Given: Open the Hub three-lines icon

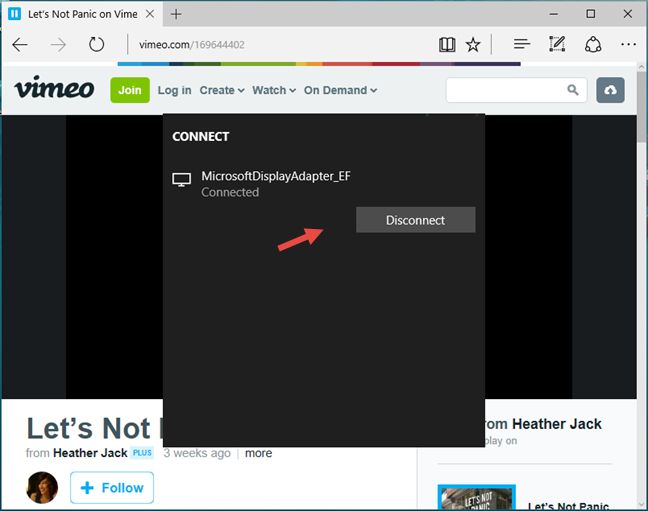Looking at the screenshot, I should click(522, 44).
